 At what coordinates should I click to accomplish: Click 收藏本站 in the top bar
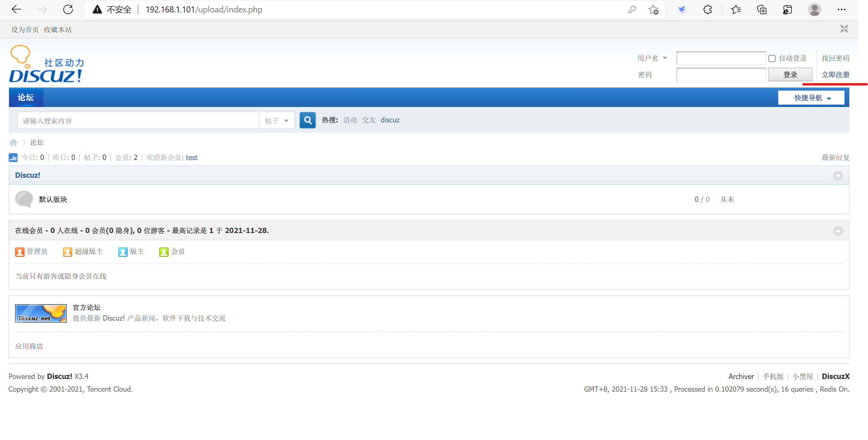coord(58,30)
